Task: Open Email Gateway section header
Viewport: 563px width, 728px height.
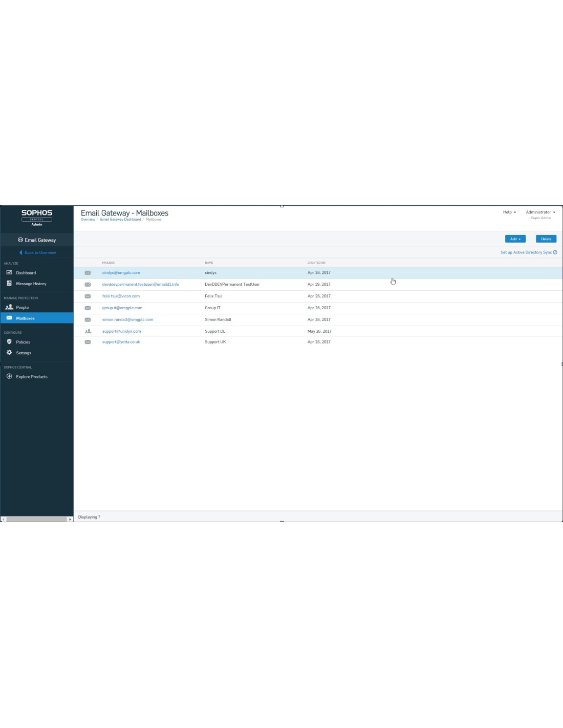Action: tap(37, 240)
